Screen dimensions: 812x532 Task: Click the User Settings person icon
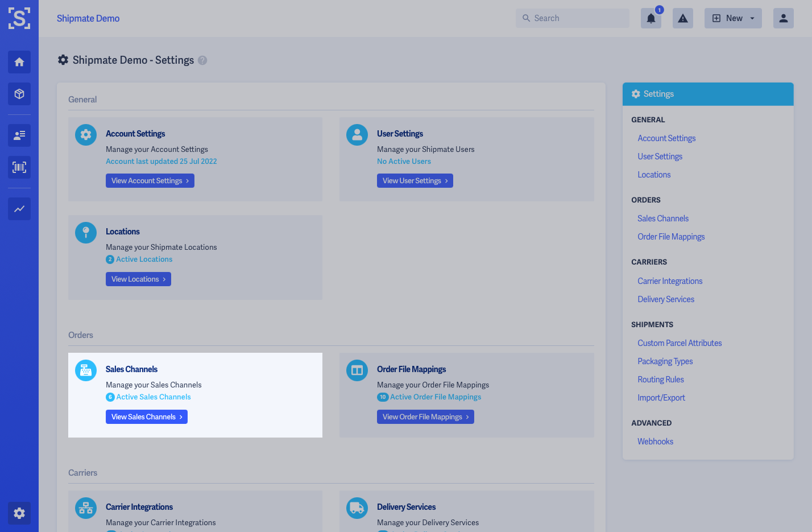click(357, 135)
